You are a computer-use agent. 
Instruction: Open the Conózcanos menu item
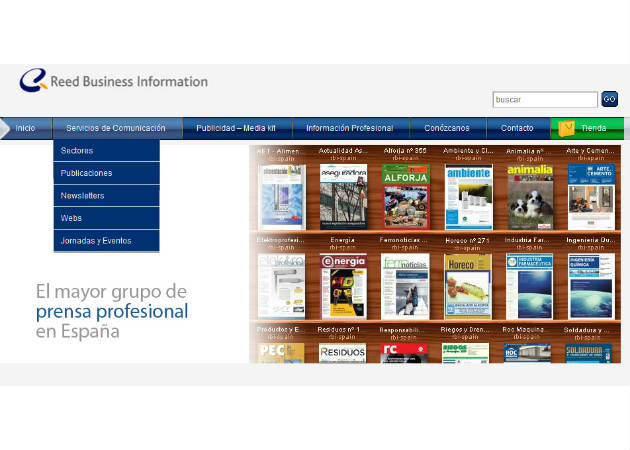[447, 128]
